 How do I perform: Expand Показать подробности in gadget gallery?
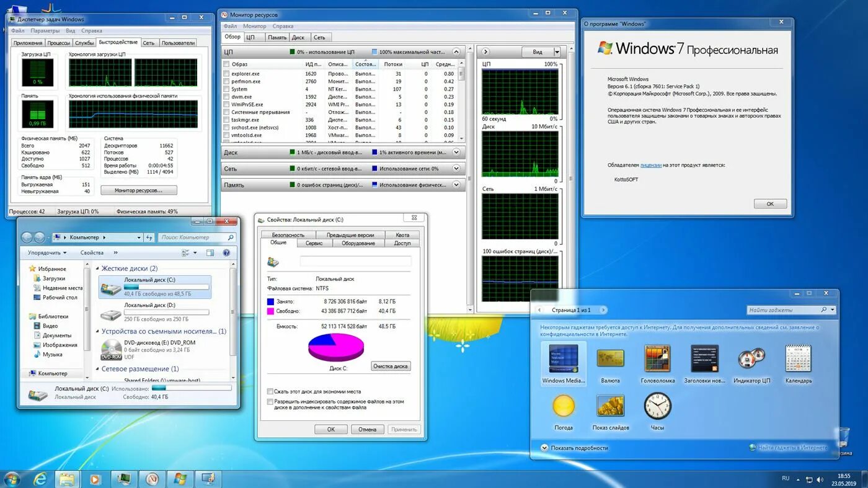click(574, 448)
